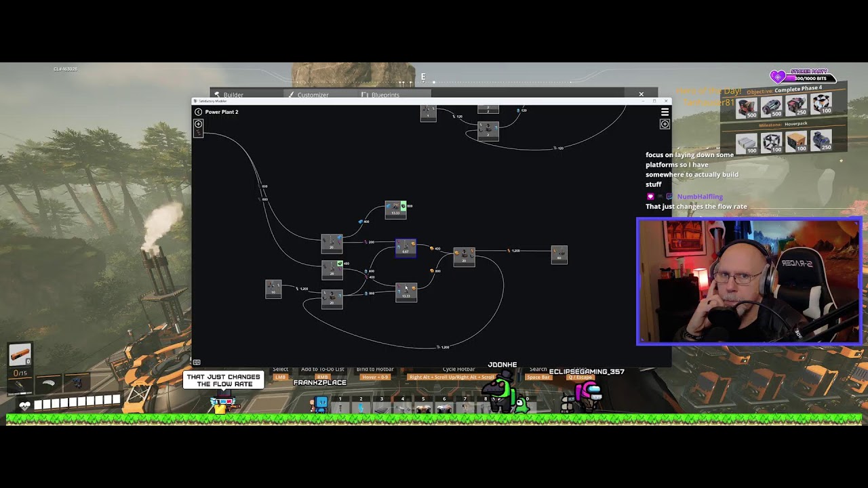
Task: Select the node feeding the 1,200 link to the 60 node
Action: point(465,258)
